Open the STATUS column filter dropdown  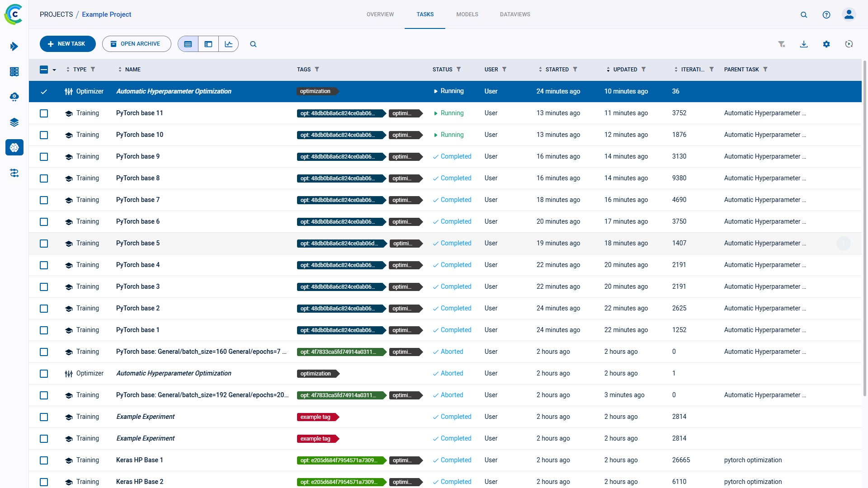click(458, 70)
